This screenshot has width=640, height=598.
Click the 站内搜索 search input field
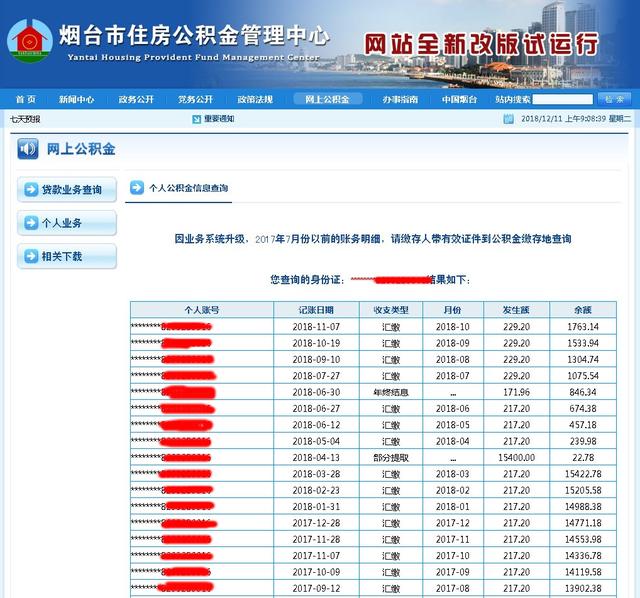(x=562, y=99)
